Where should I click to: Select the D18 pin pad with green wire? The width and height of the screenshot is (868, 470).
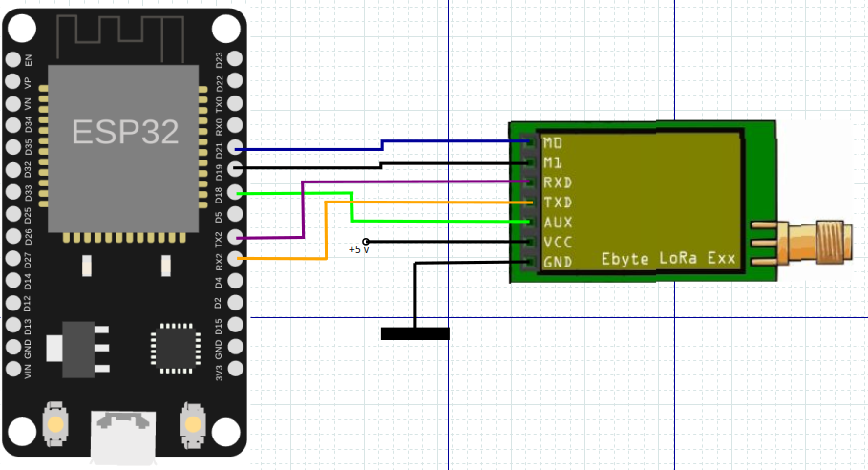point(235,192)
